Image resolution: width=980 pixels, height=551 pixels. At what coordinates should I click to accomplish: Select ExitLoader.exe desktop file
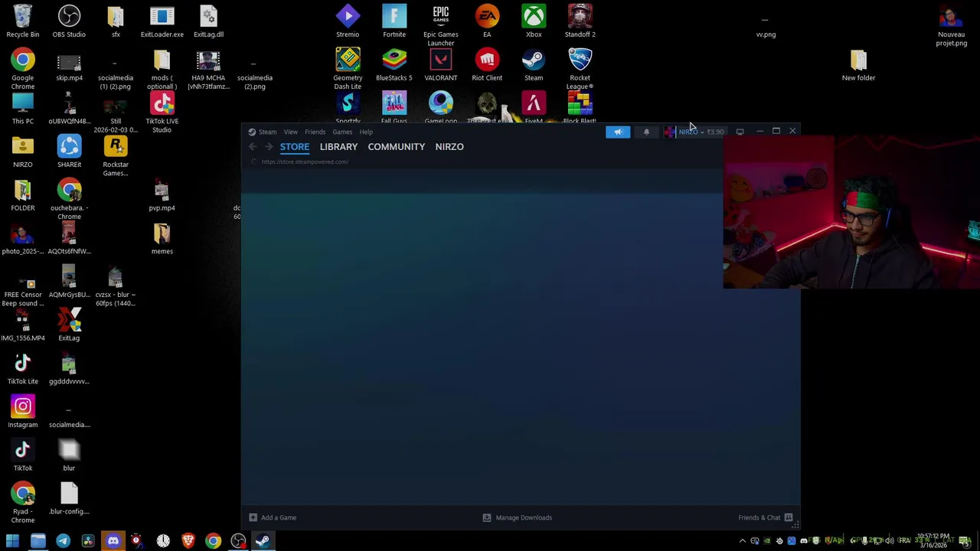[x=162, y=21]
